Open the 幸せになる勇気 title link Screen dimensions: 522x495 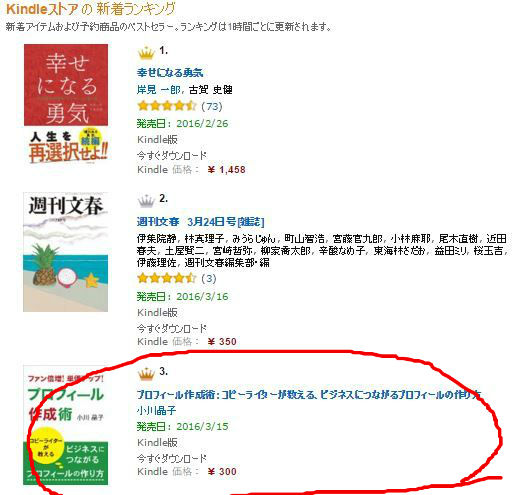tap(170, 72)
